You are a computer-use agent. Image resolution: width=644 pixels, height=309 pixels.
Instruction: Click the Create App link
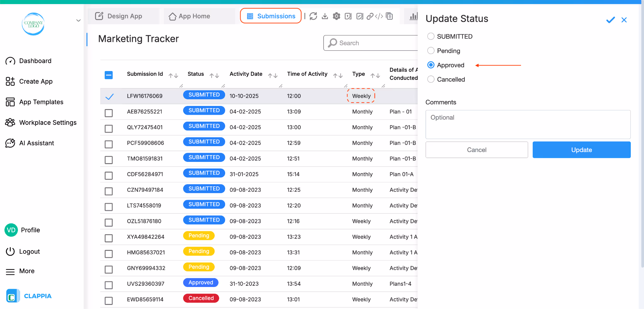[x=36, y=81]
